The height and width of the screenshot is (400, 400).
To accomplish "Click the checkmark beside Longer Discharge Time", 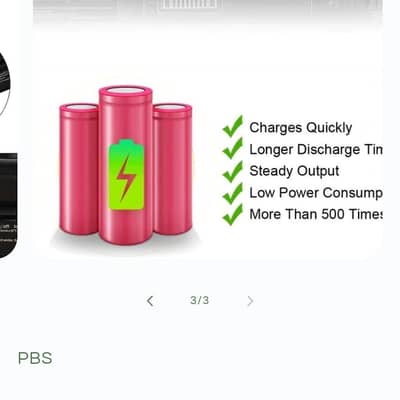I will 233,148.
